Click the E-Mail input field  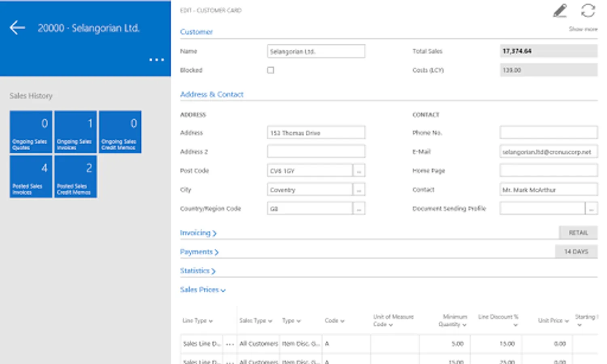coord(548,152)
